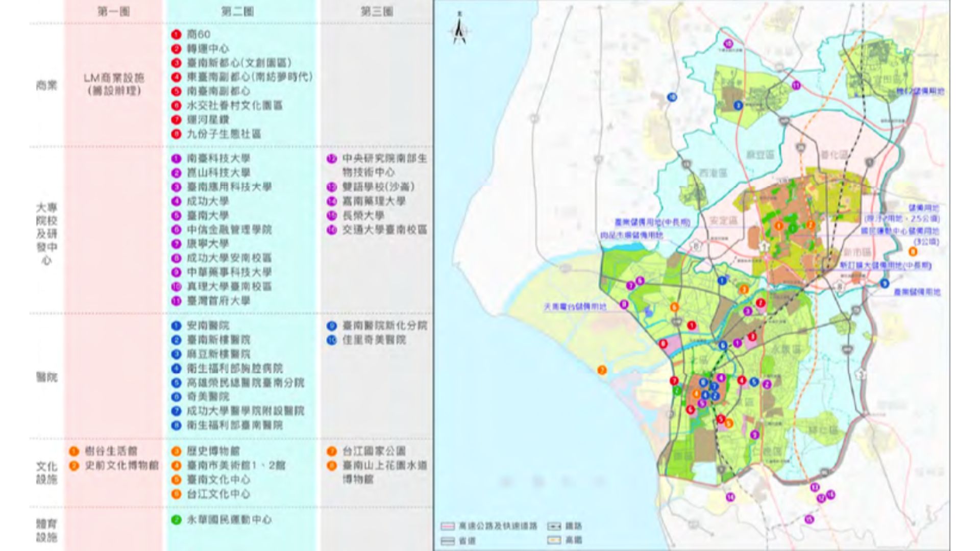This screenshot has width=980, height=551.
Task: Click the 高鐵 swatch in the map legend
Action: pyautogui.click(x=554, y=540)
